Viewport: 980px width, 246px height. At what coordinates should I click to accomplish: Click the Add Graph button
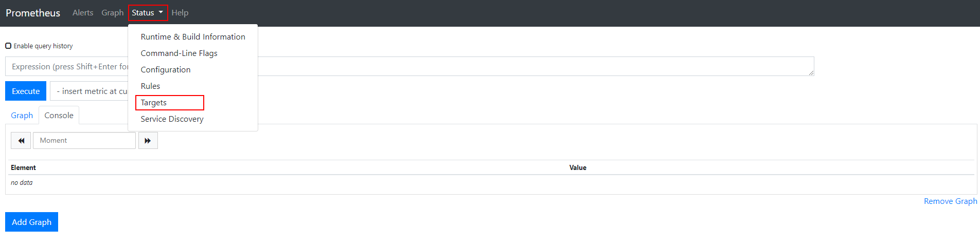tap(31, 222)
